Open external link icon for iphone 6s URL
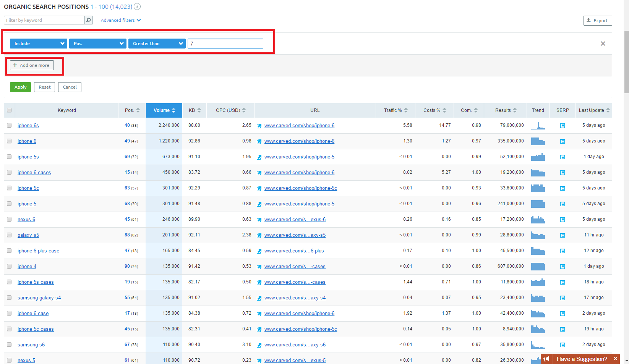This screenshot has width=629, height=364. tap(259, 126)
